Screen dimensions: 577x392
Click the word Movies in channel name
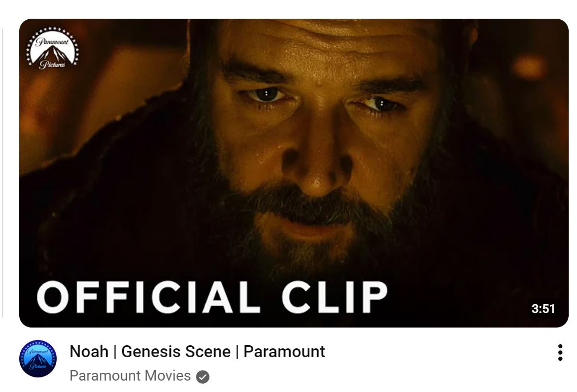(167, 376)
